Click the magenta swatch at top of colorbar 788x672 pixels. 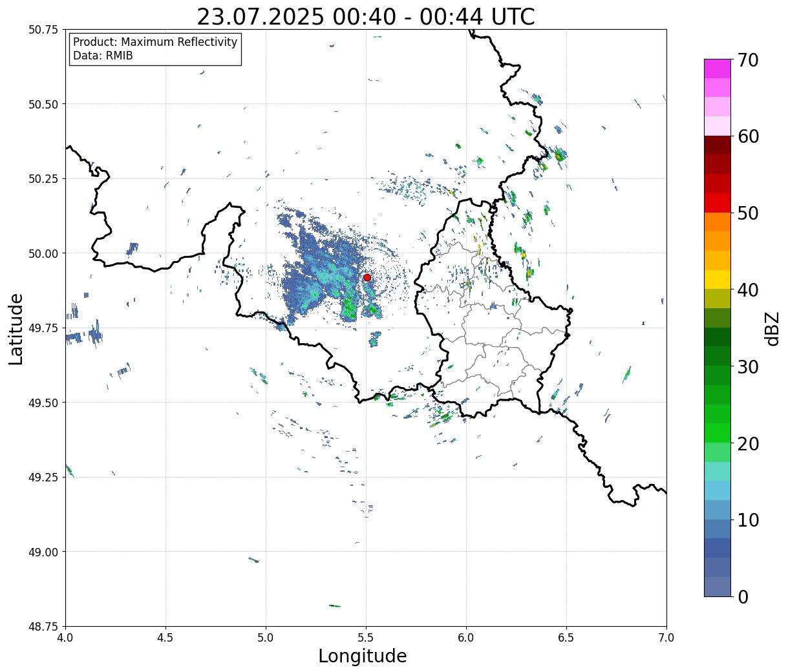(x=718, y=68)
